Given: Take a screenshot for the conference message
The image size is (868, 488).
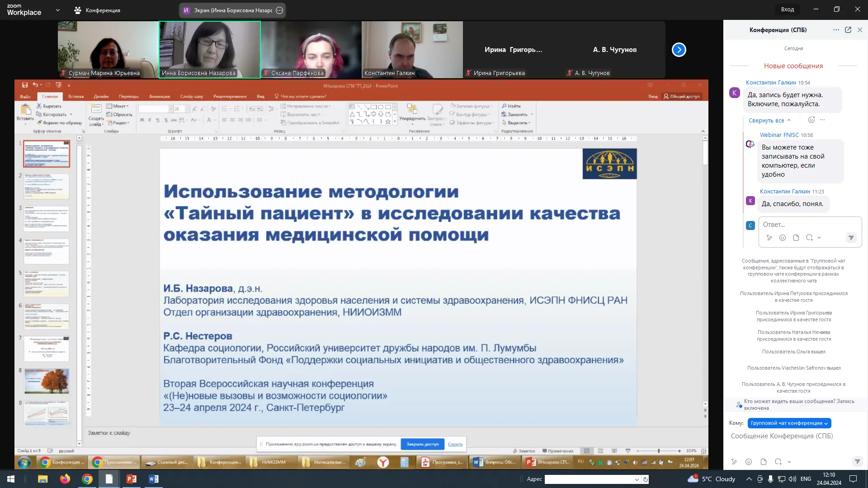Looking at the screenshot, I should pyautogui.click(x=778, y=462).
